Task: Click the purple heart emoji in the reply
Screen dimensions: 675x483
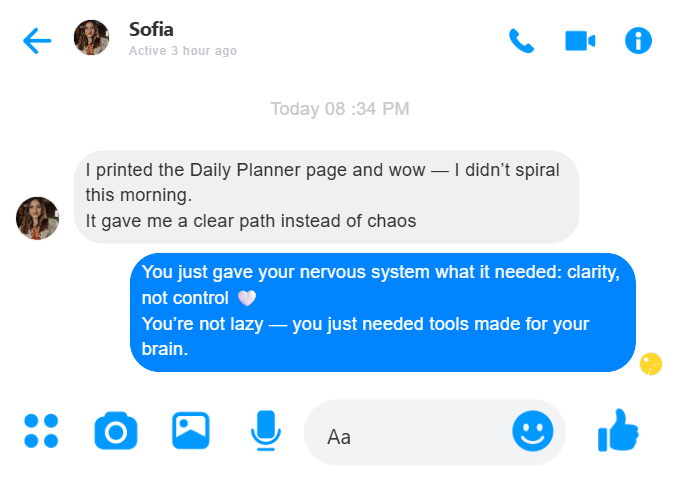Action: point(246,298)
